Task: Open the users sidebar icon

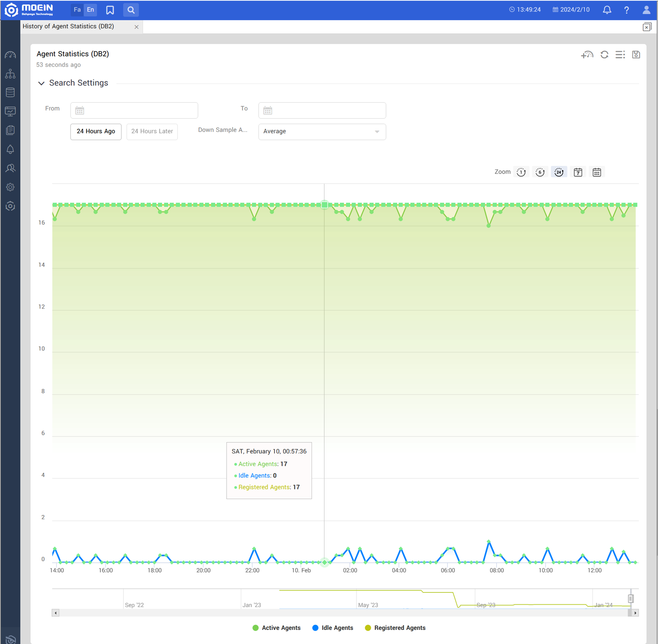Action: pyautogui.click(x=10, y=168)
